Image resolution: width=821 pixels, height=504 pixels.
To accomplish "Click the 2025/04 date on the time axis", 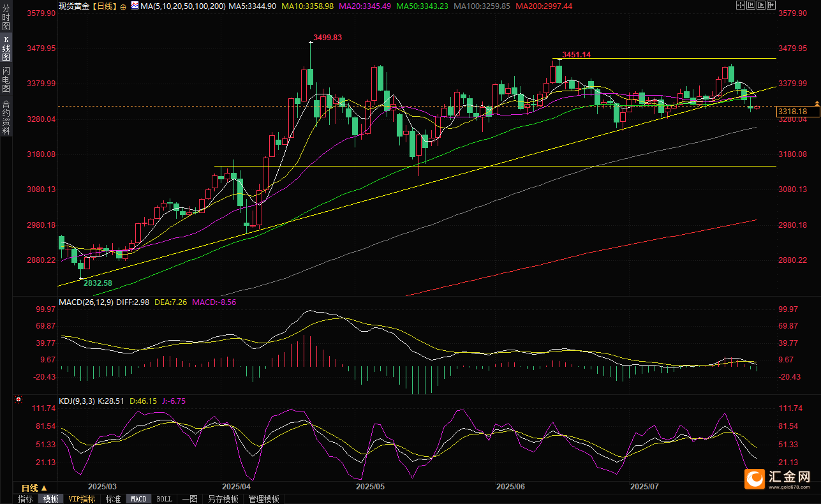I will point(236,486).
